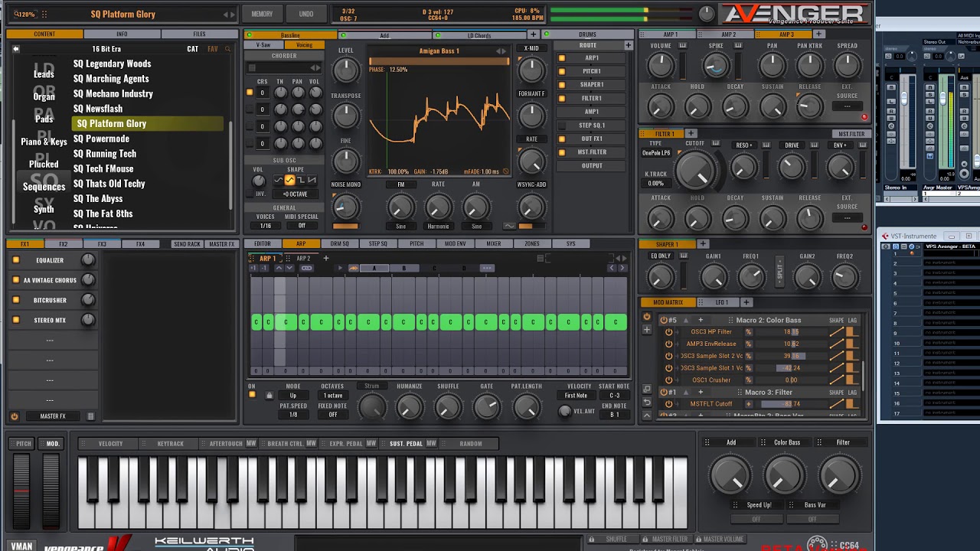Open the VELOCITY dropdown showing First Note
The width and height of the screenshot is (980, 551).
coord(576,396)
